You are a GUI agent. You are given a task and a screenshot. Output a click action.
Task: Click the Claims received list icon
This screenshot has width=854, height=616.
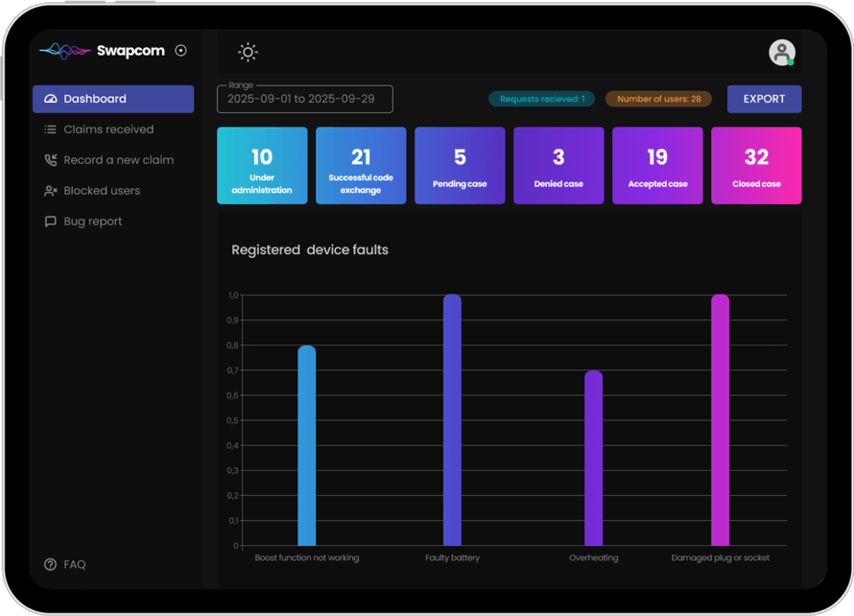[x=51, y=130]
